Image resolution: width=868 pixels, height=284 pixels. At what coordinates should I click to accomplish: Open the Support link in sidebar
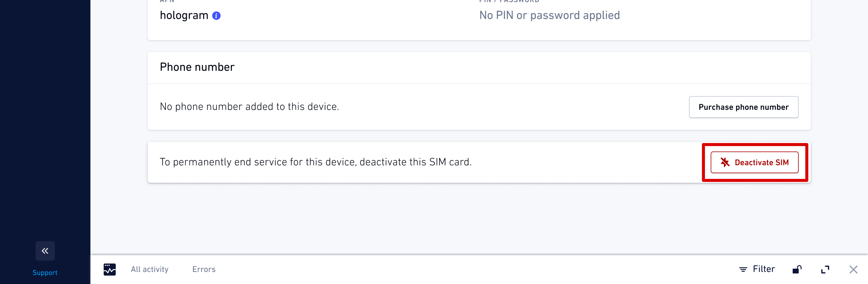pos(45,273)
